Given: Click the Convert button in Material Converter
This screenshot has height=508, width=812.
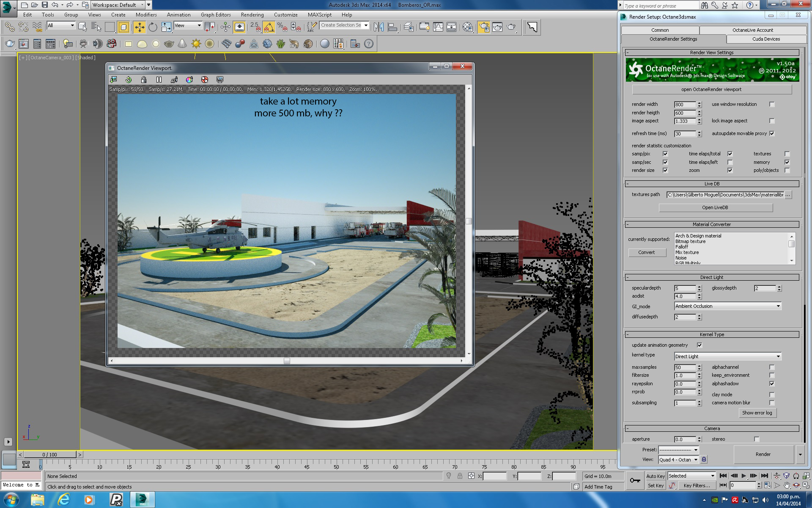Looking at the screenshot, I should pyautogui.click(x=646, y=252).
